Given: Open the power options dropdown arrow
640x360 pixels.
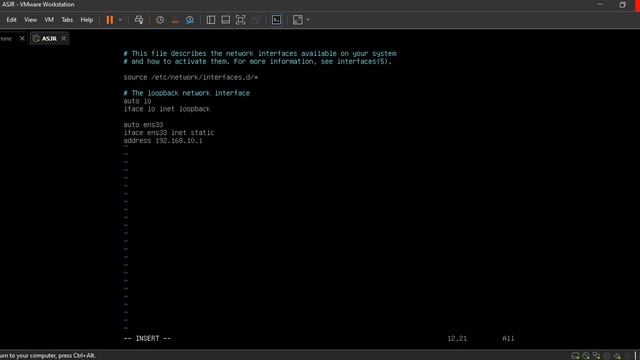Looking at the screenshot, I should coord(120,20).
